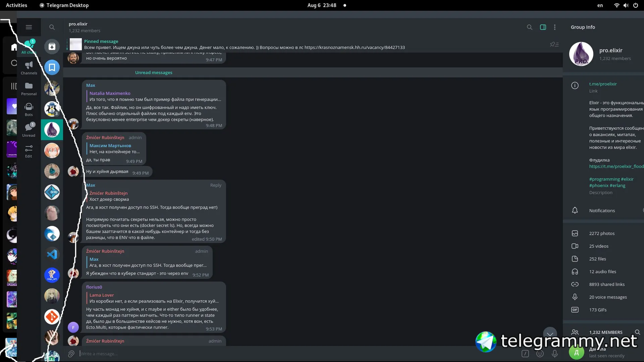Click the pro.elixir chat header title

[78, 24]
